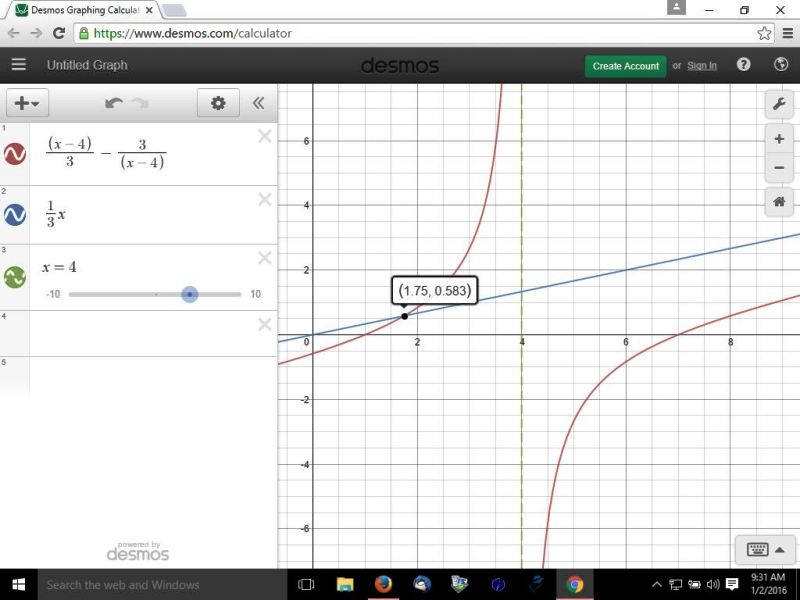Open File Explorer from taskbar
Viewport: 800px width, 600px height.
click(345, 585)
